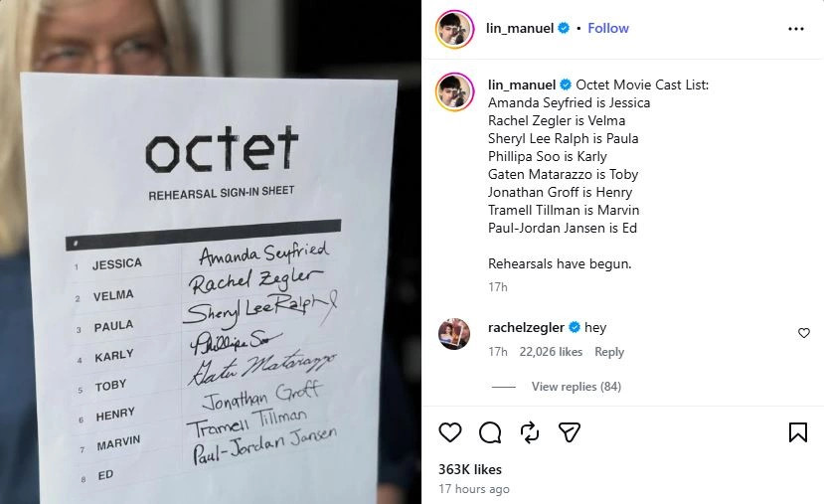Open rachelzegler's profile avatar
Viewport: 824px width, 504px height.
pos(454,334)
